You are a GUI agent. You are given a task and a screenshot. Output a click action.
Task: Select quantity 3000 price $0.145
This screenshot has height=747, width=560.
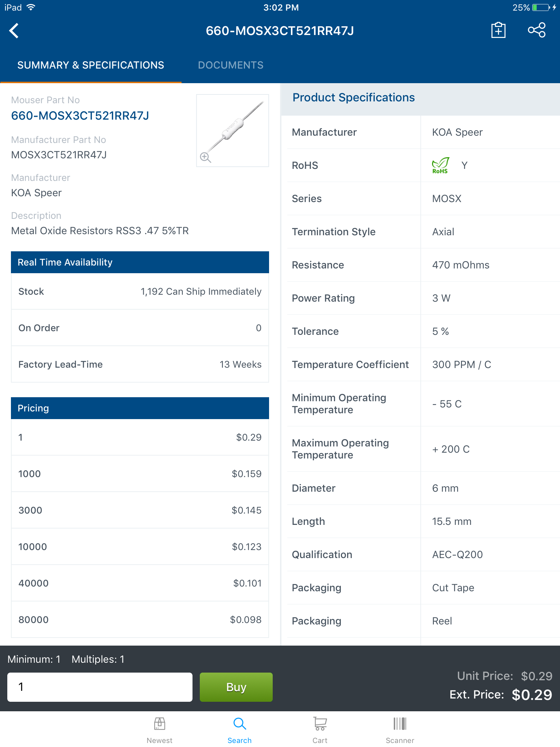coord(140,510)
